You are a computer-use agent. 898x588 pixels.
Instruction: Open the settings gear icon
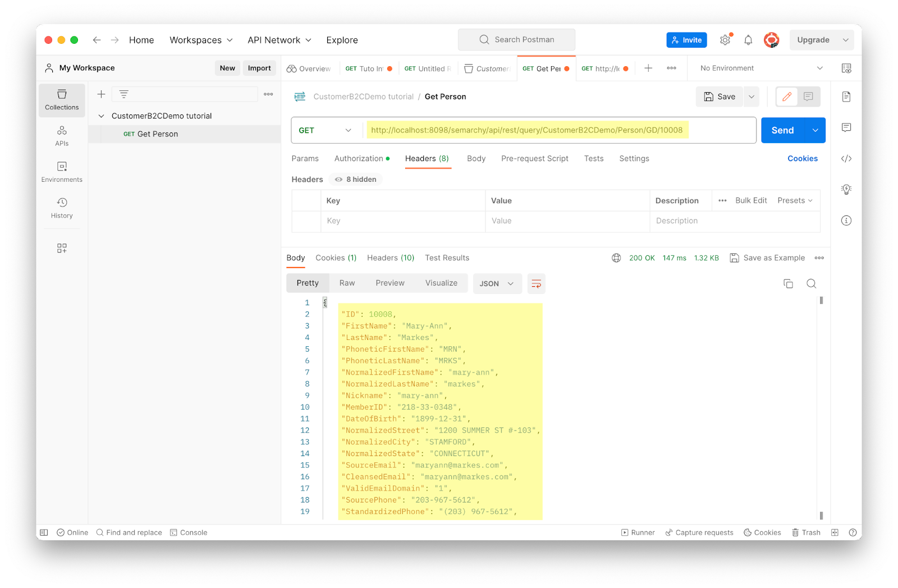click(725, 40)
